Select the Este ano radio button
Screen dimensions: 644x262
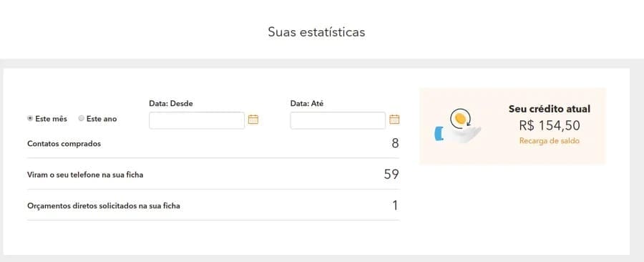(x=82, y=118)
